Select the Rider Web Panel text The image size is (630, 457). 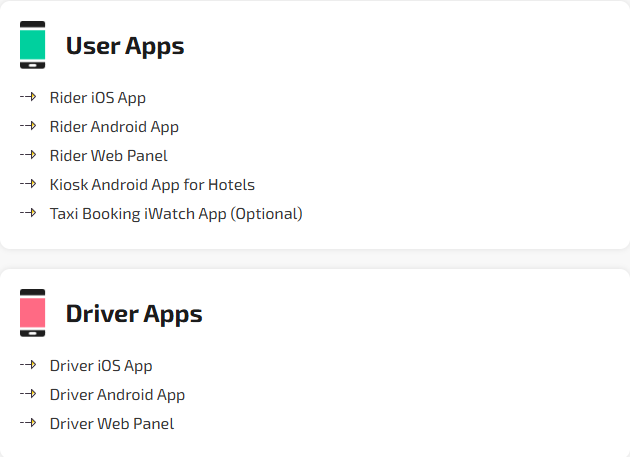coord(108,156)
